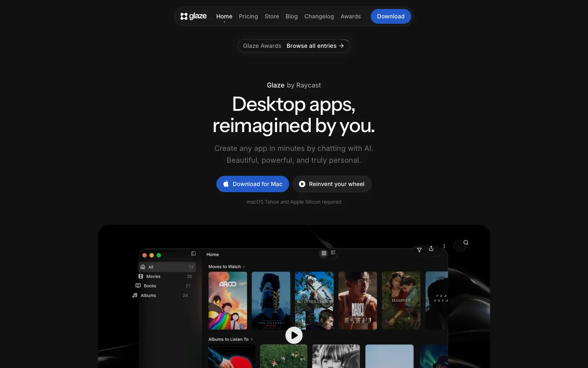Open the black-and-white portrait album cover

[x=336, y=356]
